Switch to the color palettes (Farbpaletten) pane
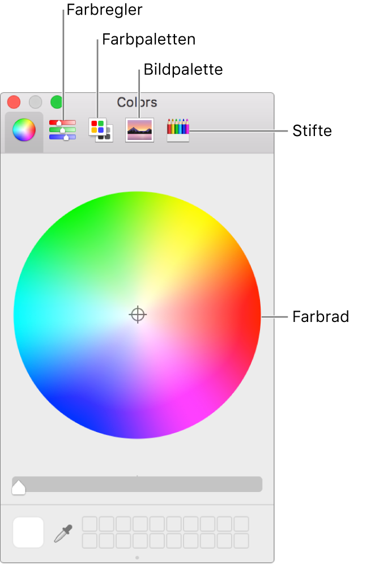The height and width of the screenshot is (564, 392). [x=101, y=130]
